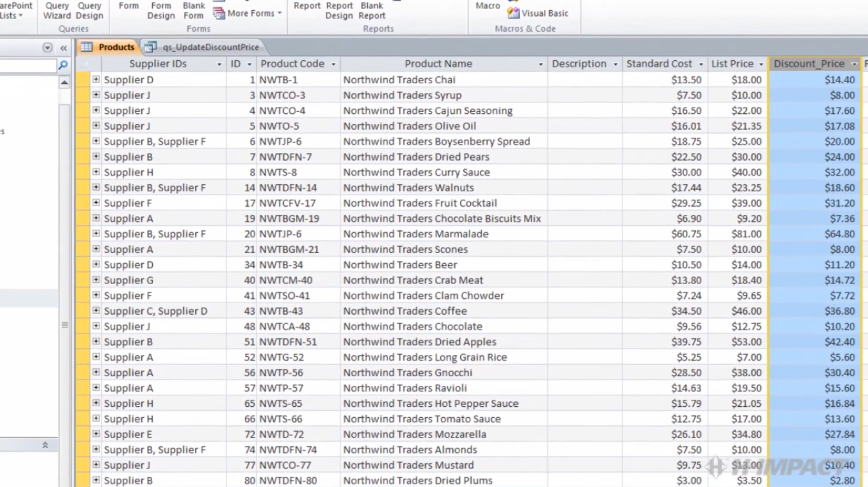Open the Description column filter dropdown
868x487 pixels.
click(x=615, y=64)
